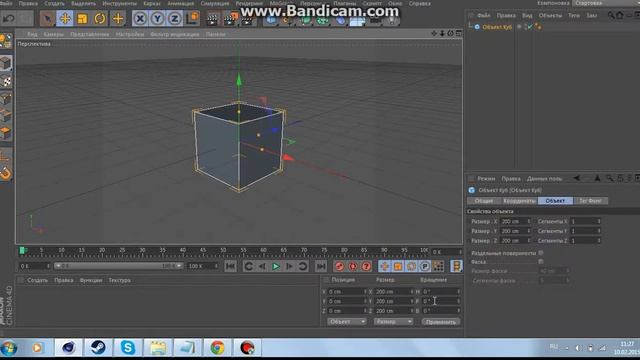
Task: Toggle the Position keyframe channel button
Action: pos(384,267)
